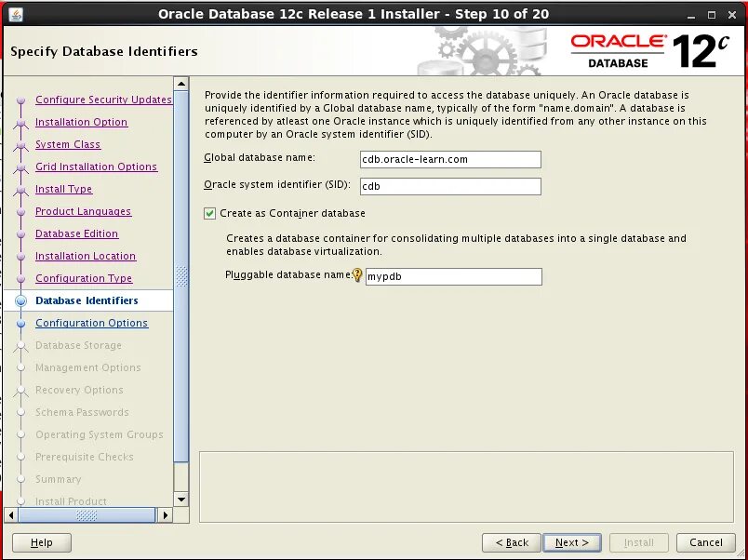Screen dimensions: 748x560
Task: Uncheck Create as Container database
Action: point(209,213)
